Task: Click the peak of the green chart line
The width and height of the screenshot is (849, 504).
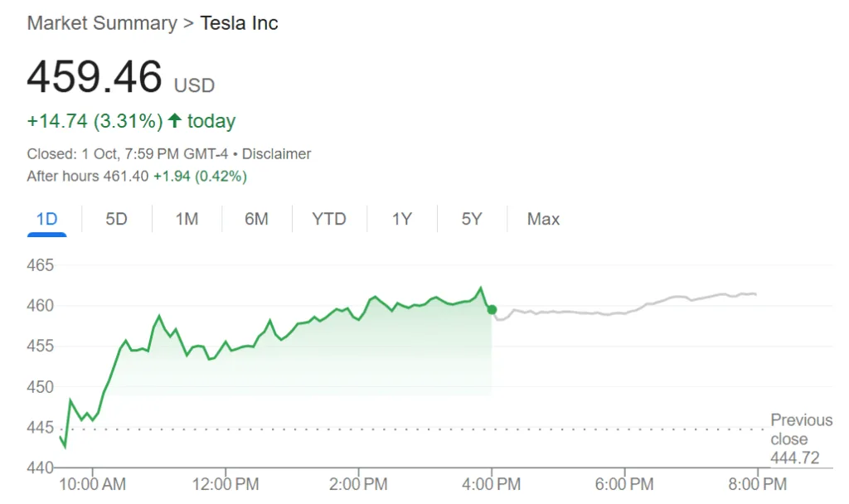Action: [481, 288]
